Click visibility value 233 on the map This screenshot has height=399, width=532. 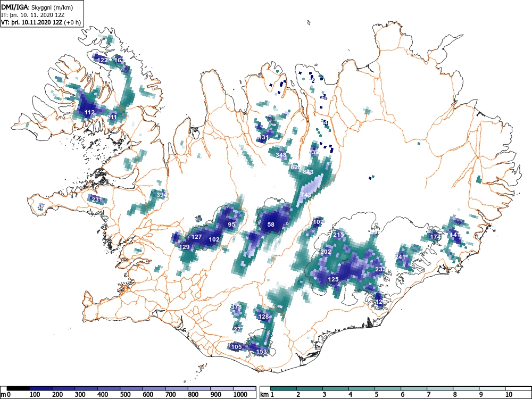pyautogui.click(x=380, y=269)
